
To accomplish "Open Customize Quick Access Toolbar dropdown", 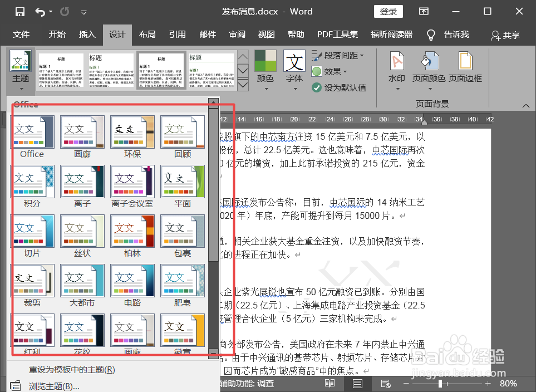I will [x=83, y=12].
